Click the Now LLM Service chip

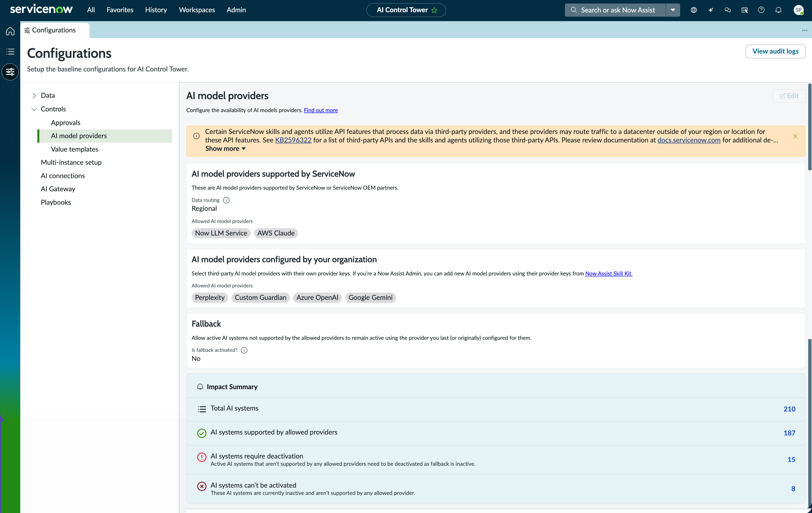click(x=221, y=233)
